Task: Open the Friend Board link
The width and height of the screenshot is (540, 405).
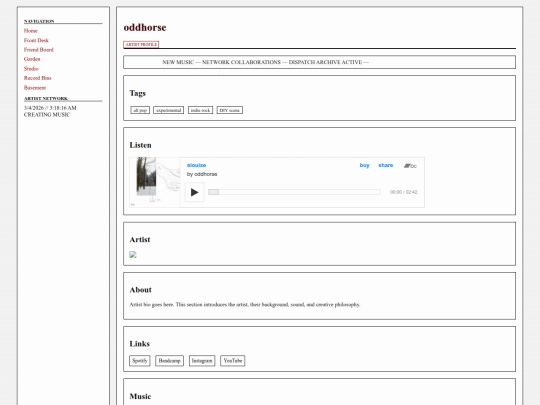Action: pos(39,50)
